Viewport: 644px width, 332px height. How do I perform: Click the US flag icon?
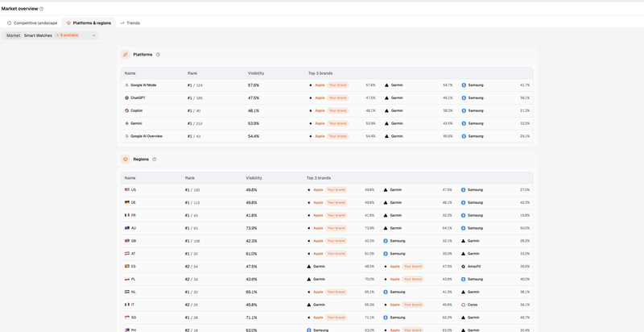click(x=127, y=190)
